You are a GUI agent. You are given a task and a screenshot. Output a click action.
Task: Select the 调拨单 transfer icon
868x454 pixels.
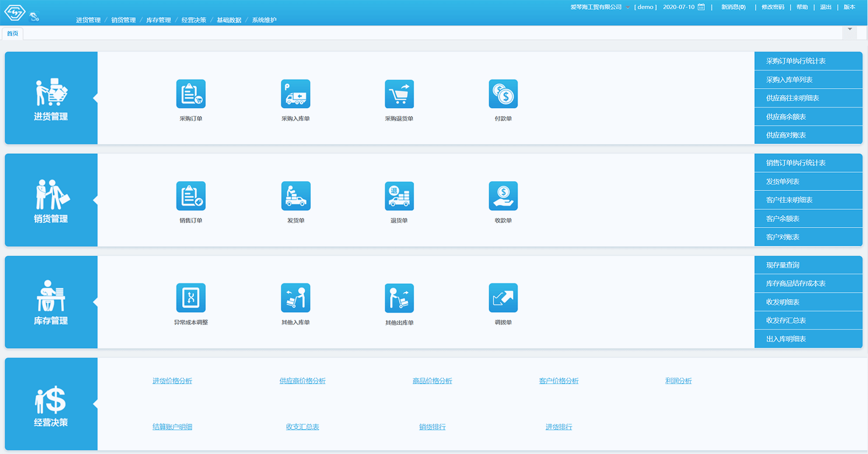click(x=503, y=298)
